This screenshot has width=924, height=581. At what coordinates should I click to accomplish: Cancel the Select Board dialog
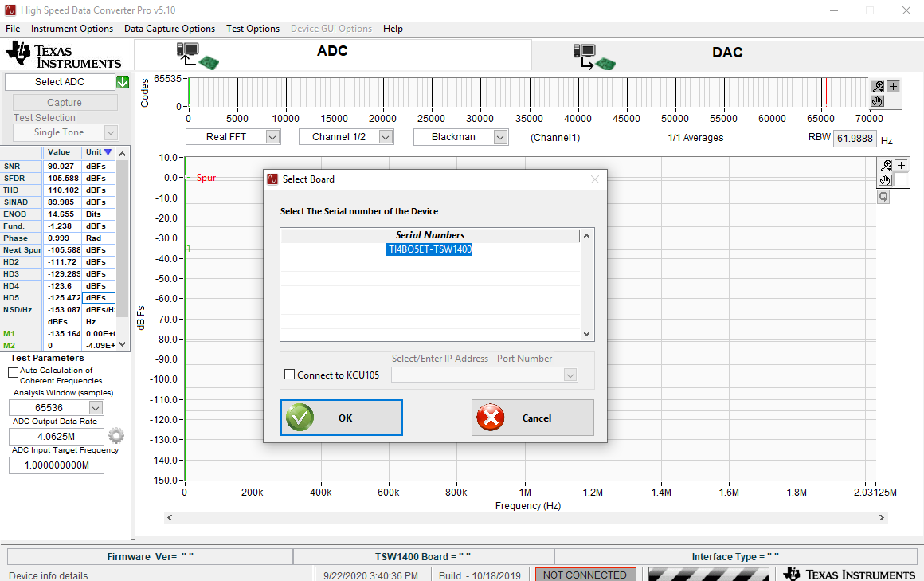(532, 418)
